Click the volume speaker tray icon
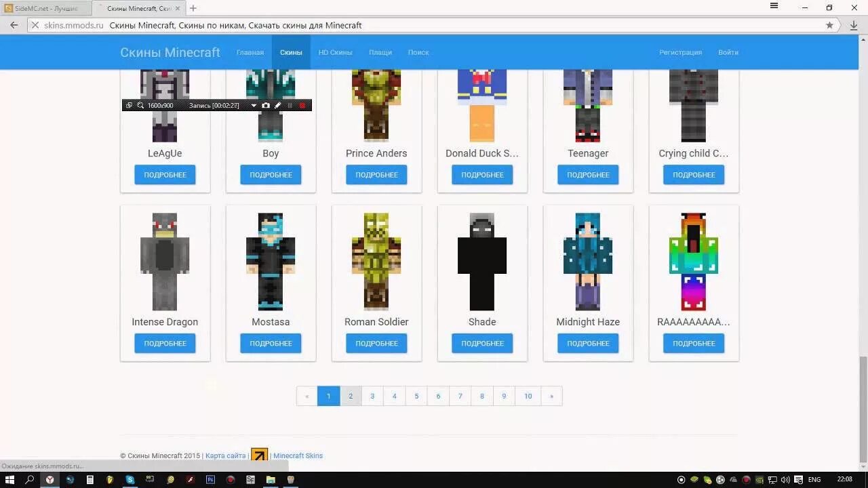The width and height of the screenshot is (868, 488). point(786,480)
